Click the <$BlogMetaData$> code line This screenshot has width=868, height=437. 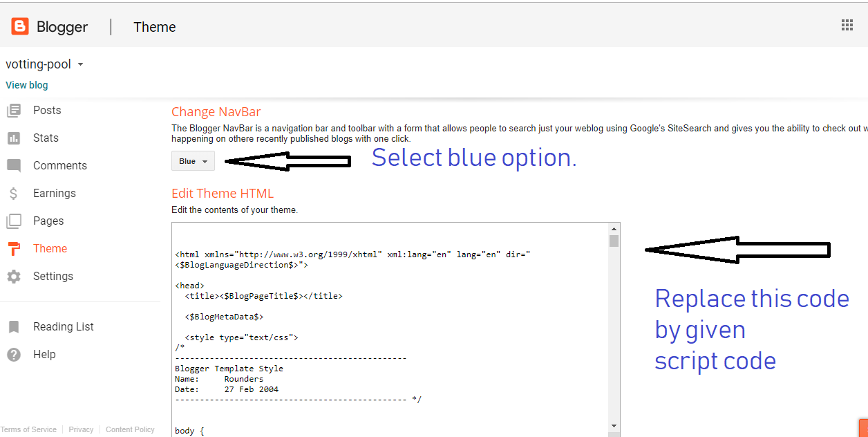pos(224,316)
